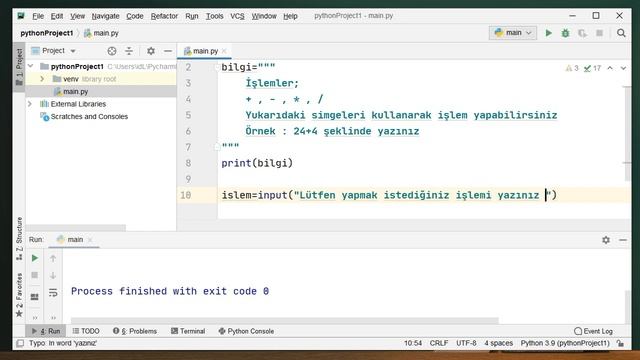Open Run panel settings gear

tap(606, 240)
